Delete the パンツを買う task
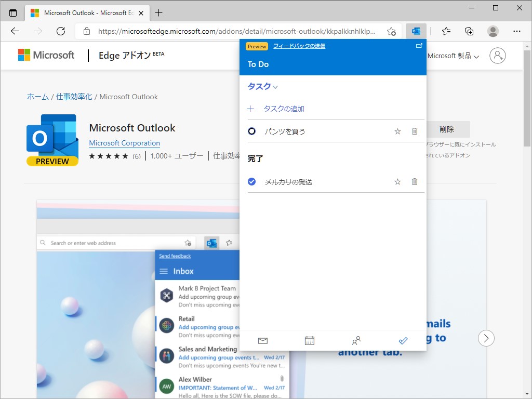This screenshot has width=532, height=399. pyautogui.click(x=414, y=131)
